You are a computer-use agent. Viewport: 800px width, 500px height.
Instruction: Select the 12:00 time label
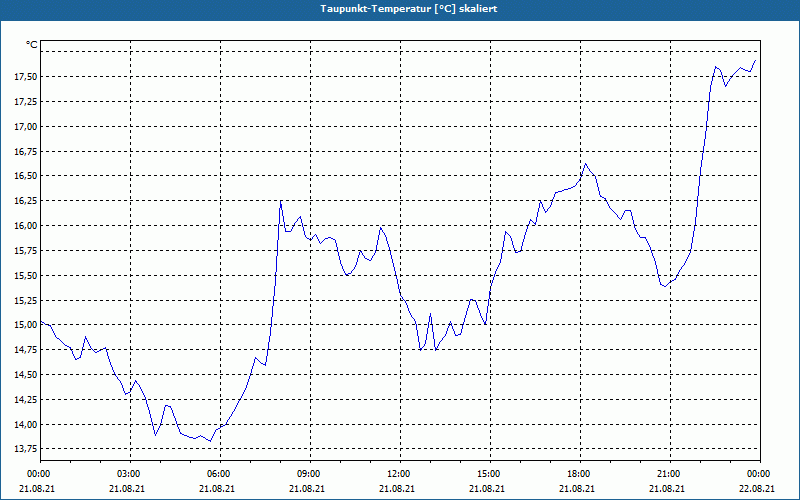[x=398, y=474]
